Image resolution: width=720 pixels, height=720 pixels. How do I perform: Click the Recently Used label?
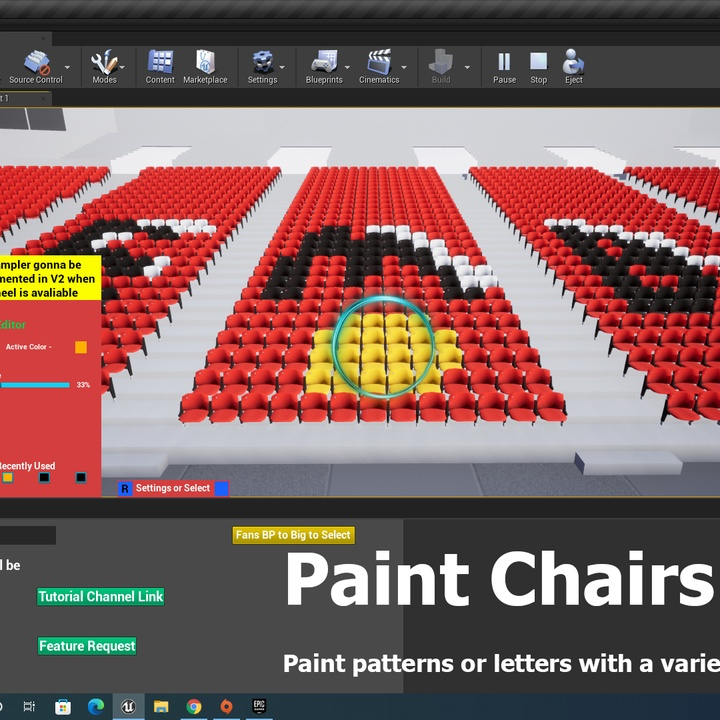click(27, 466)
